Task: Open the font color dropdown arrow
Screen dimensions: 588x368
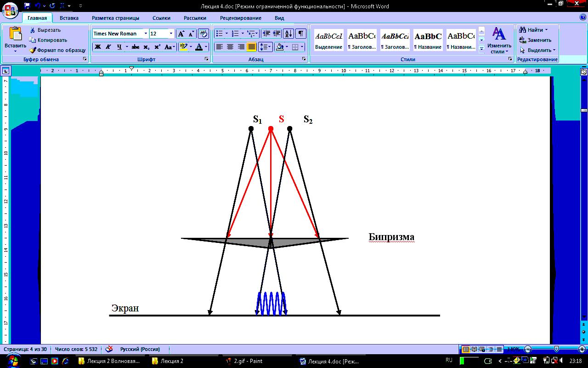Action: (x=206, y=47)
